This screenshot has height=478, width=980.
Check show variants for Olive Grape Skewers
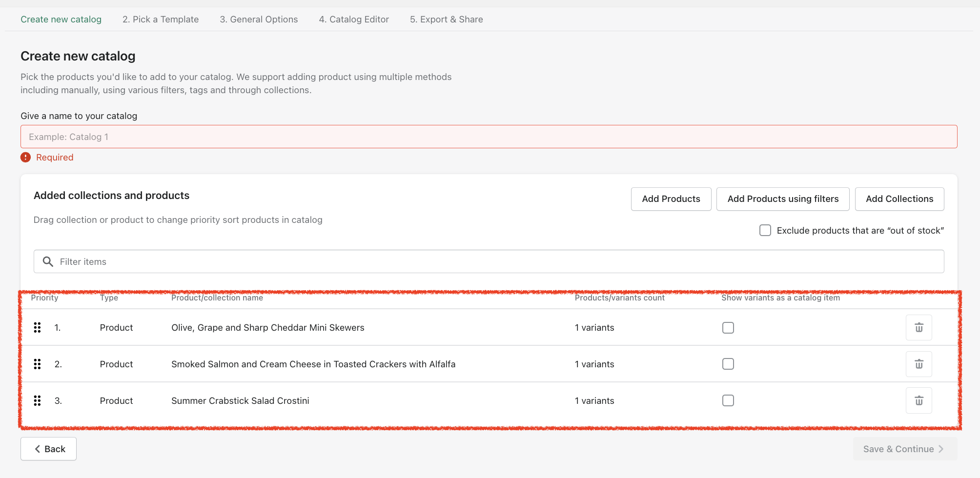click(728, 328)
